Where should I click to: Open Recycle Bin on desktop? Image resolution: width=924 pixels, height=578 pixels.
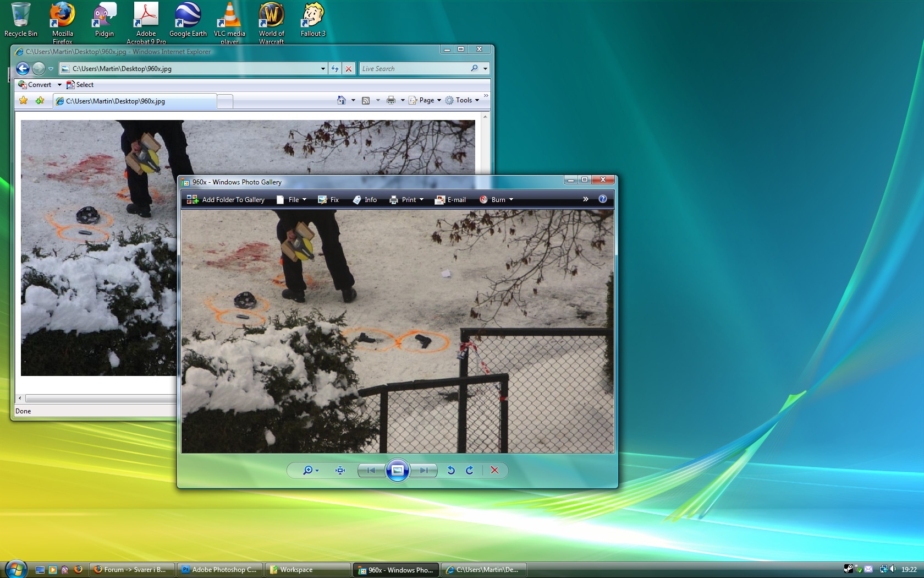(21, 20)
